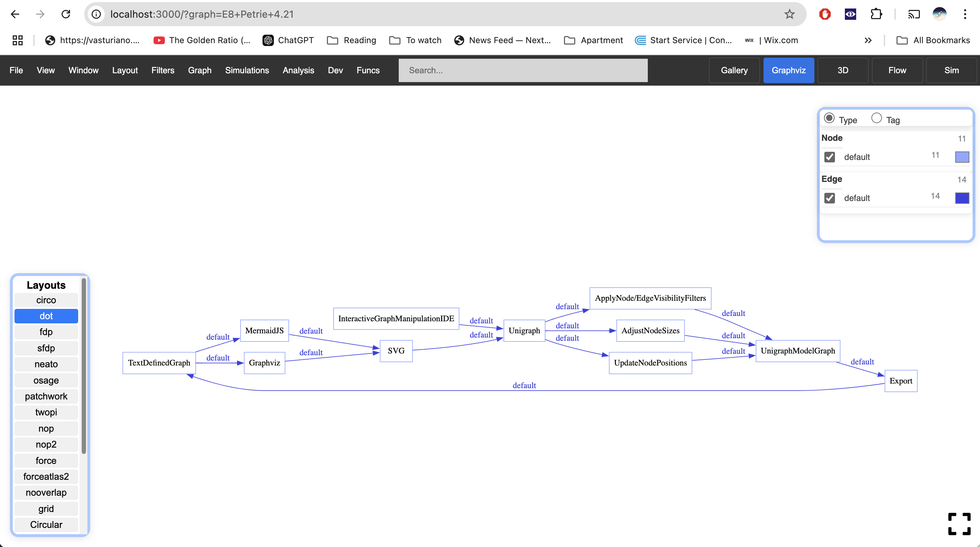The height and width of the screenshot is (547, 980).
Task: Open the Node default color swatch
Action: pos(962,157)
